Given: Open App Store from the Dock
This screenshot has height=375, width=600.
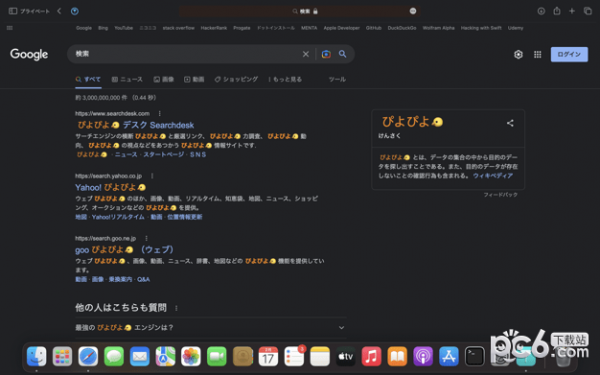Looking at the screenshot, I should (x=449, y=356).
